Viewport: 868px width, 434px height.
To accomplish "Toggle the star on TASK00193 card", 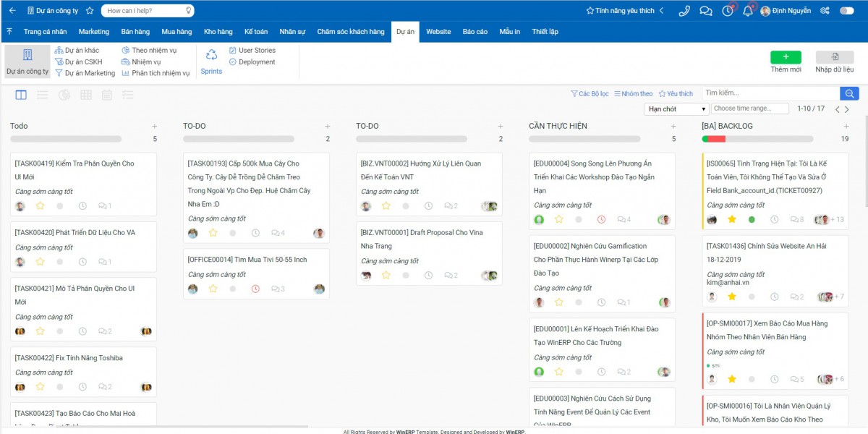I will tap(213, 233).
